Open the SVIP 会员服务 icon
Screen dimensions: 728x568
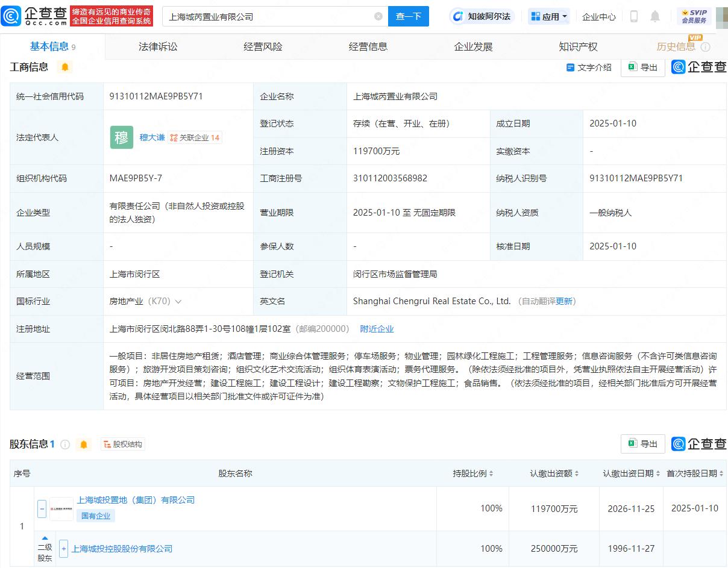[694, 16]
